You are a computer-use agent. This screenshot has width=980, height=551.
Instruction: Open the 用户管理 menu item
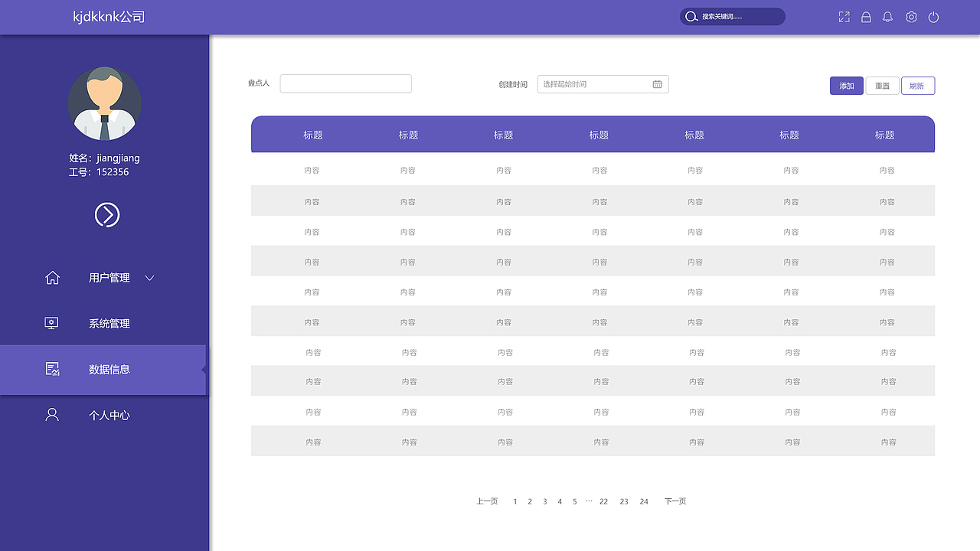109,278
